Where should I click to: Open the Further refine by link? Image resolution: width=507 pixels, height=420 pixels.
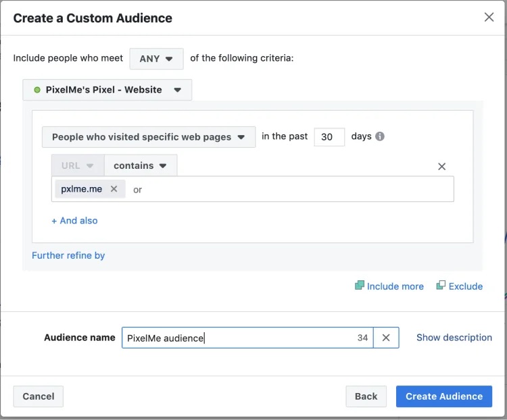coord(68,255)
